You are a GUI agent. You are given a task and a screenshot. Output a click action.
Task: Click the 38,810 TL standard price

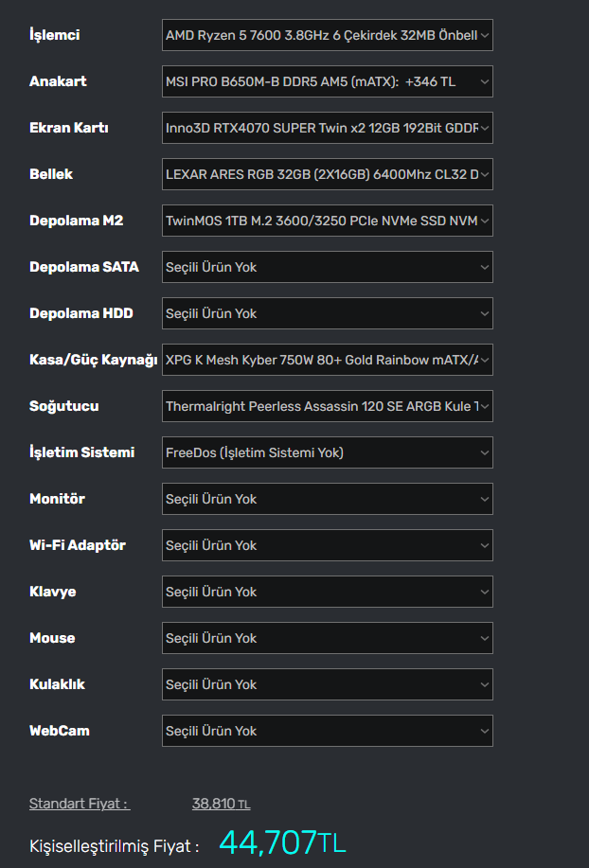click(x=221, y=804)
